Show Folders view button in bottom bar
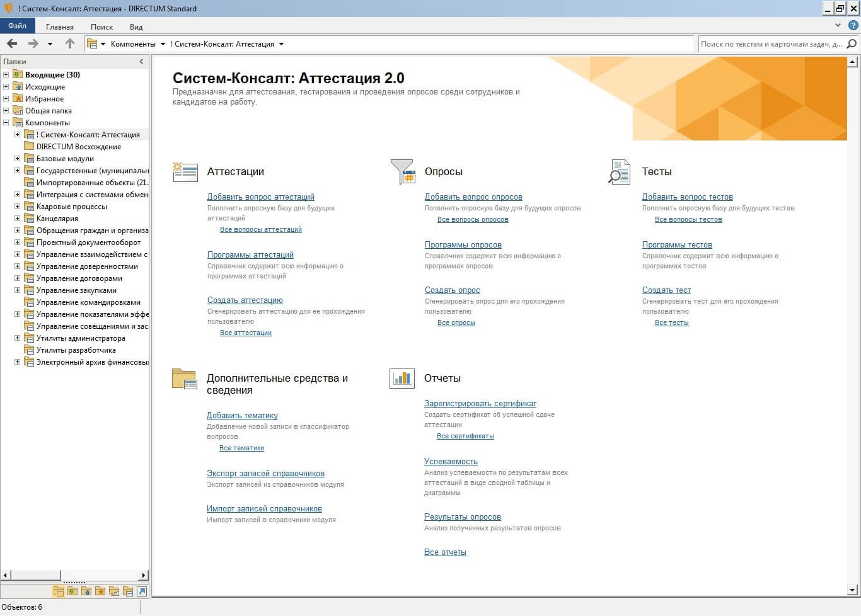 59,591
